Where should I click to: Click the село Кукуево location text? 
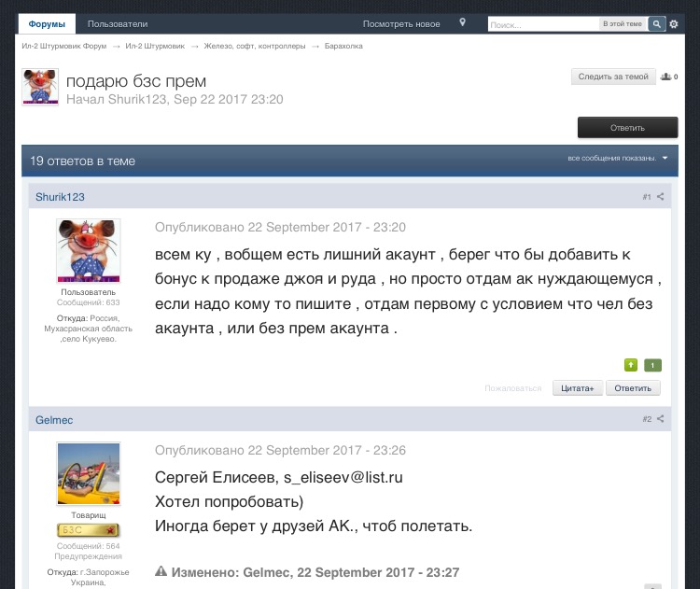coord(89,339)
